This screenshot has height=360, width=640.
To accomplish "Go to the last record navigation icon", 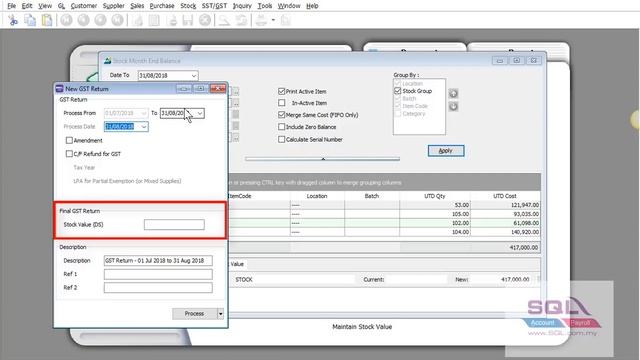I will pos(118,20).
